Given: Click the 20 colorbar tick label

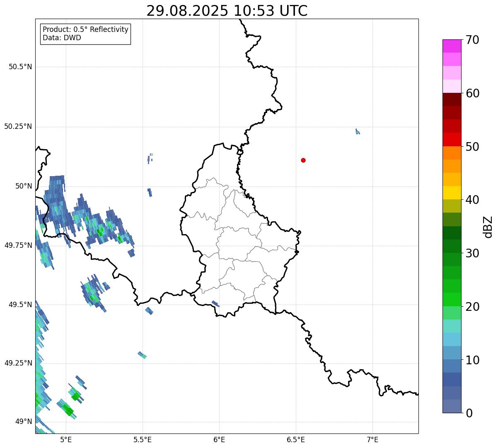Looking at the screenshot, I should point(472,307).
